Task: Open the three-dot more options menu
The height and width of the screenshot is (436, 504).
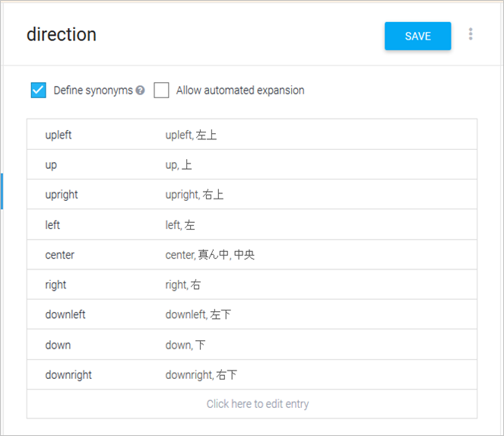Action: (x=471, y=34)
